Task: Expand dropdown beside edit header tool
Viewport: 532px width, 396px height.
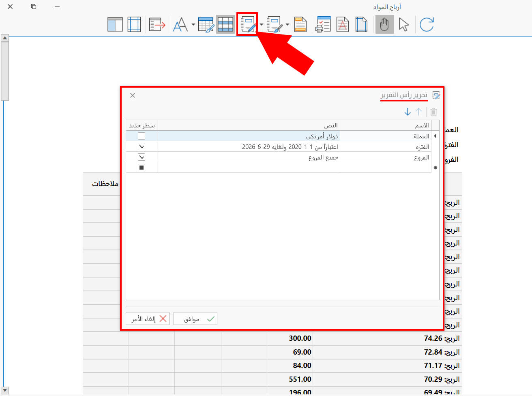Action: pos(262,25)
